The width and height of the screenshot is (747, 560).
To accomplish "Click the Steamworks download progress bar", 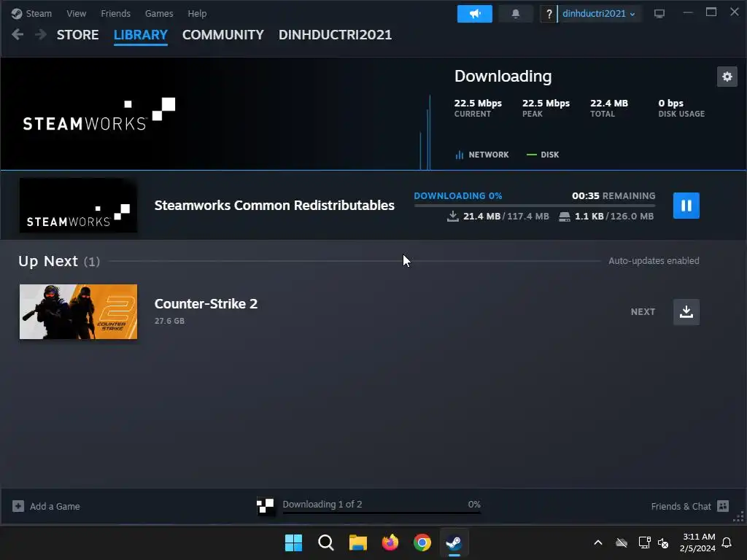I will (x=535, y=206).
